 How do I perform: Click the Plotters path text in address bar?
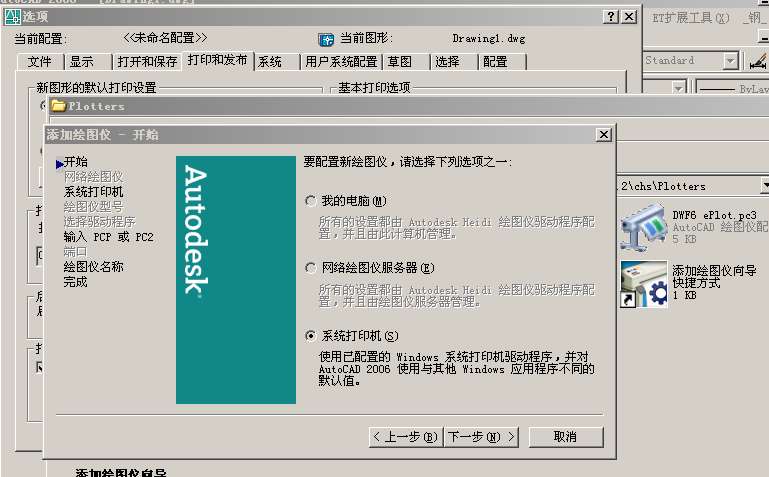click(x=664, y=186)
